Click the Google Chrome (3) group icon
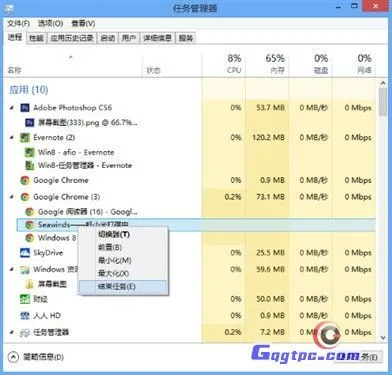The height and width of the screenshot is (375, 392). click(25, 197)
